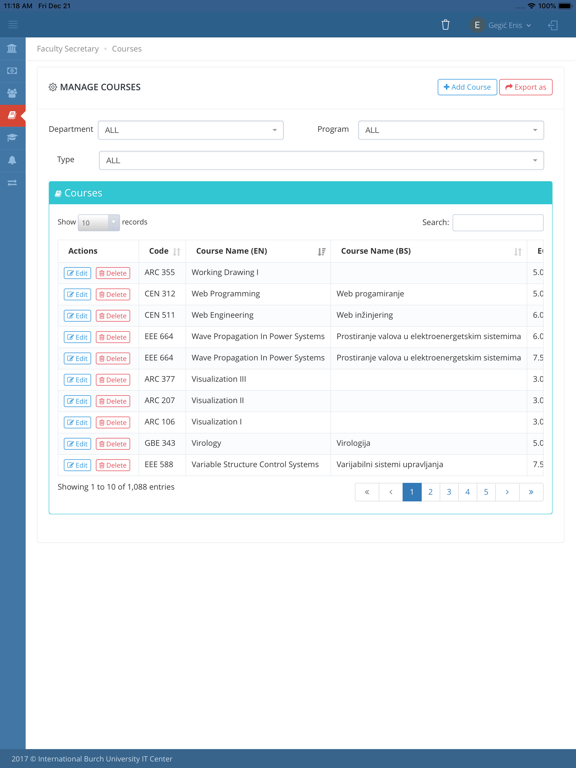Sort by Course Name (BS) arrow icon
Screen dimensions: 576x768
[518, 252]
